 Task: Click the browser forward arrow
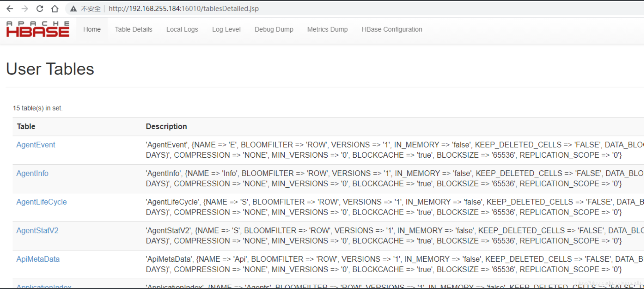[x=25, y=9]
